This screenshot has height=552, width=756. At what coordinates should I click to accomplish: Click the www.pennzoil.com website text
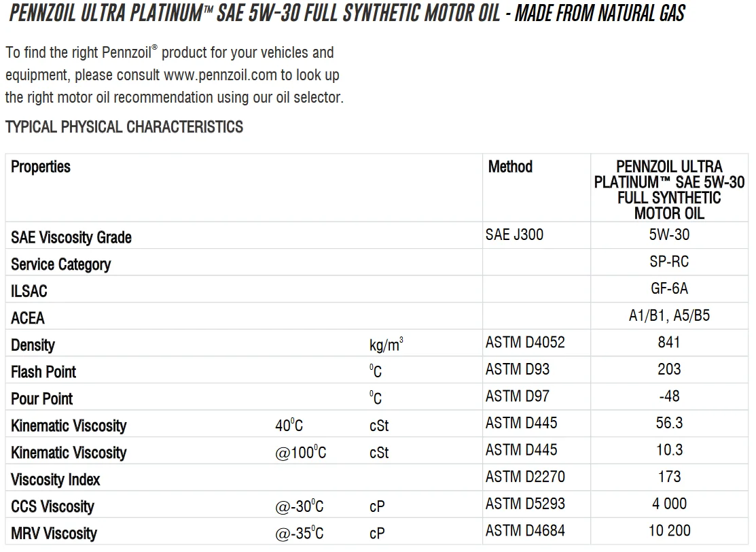pos(220,75)
